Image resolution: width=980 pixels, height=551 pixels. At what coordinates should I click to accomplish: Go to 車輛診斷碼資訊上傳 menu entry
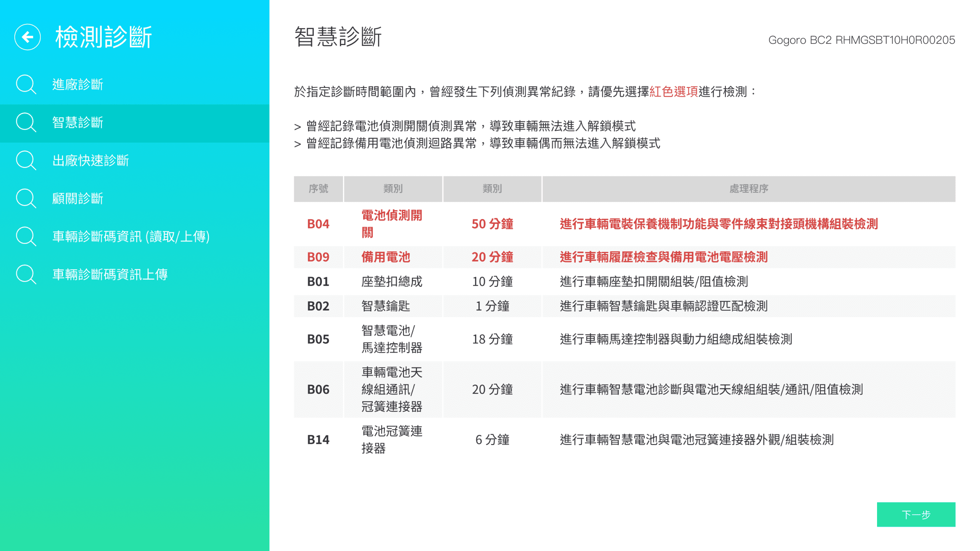110,275
